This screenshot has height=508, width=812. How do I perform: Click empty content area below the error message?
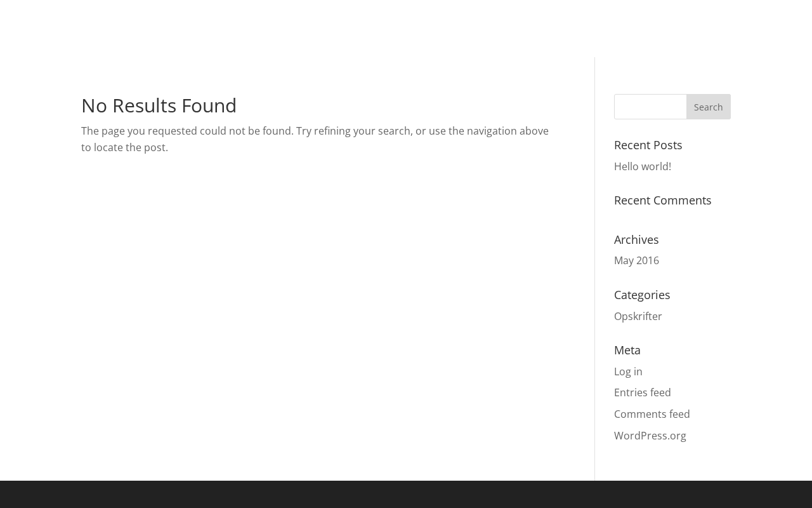[x=317, y=305]
